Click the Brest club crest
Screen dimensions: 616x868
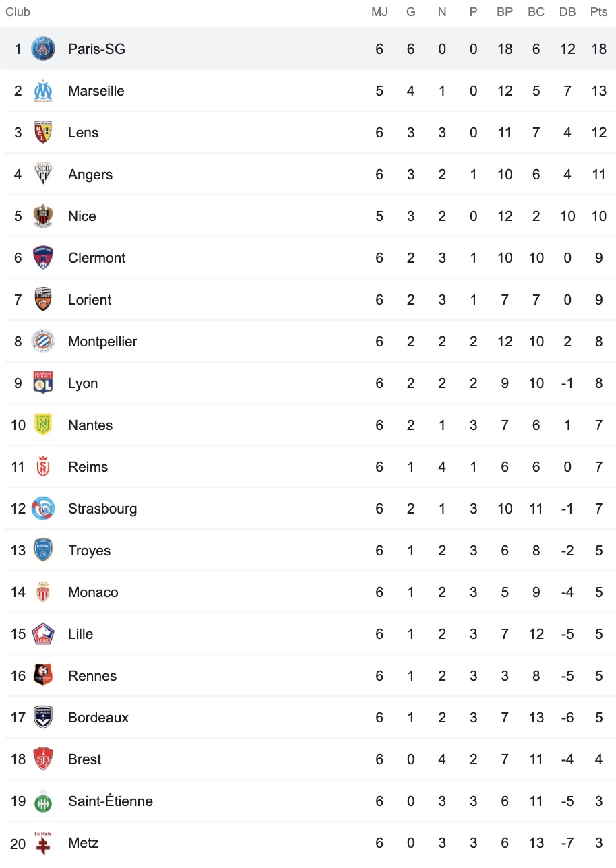[x=43, y=759]
